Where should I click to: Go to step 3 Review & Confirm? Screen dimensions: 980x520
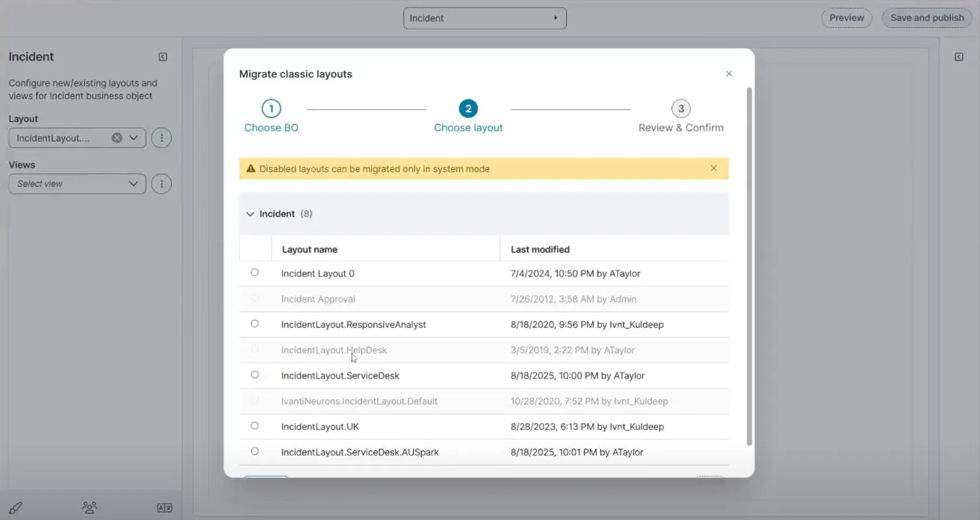point(681,116)
